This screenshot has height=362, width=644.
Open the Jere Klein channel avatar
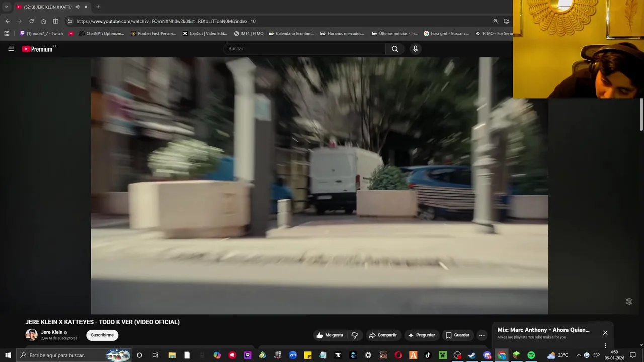pyautogui.click(x=31, y=335)
